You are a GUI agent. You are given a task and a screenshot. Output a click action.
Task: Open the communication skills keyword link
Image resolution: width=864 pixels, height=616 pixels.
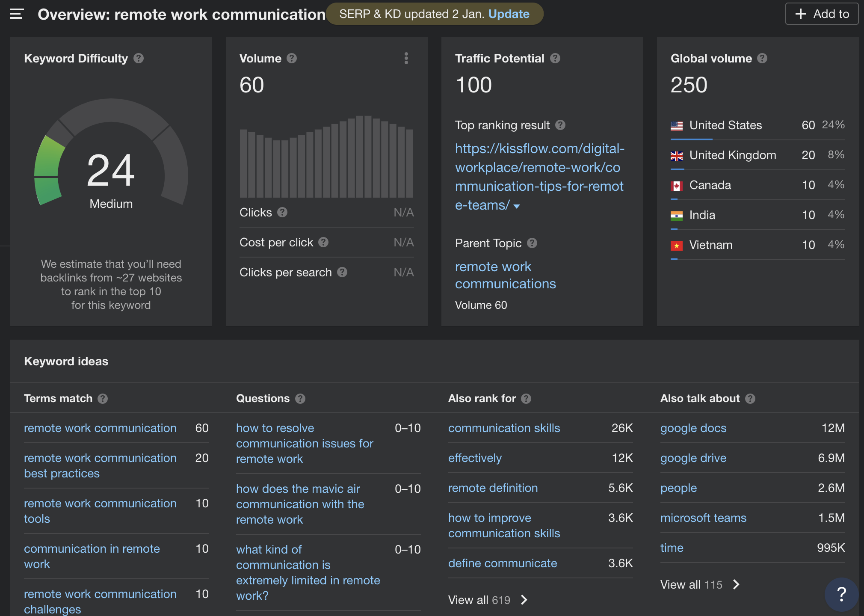tap(504, 428)
